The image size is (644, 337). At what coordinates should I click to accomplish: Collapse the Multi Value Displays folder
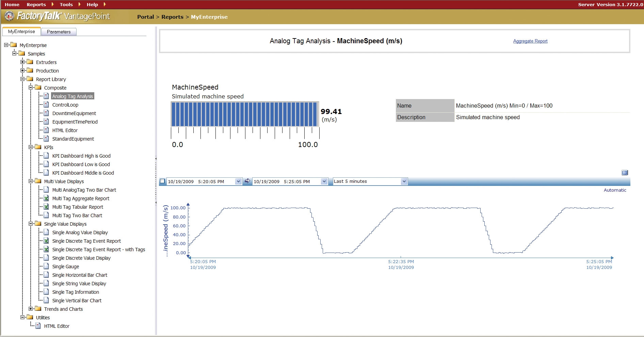(x=31, y=181)
